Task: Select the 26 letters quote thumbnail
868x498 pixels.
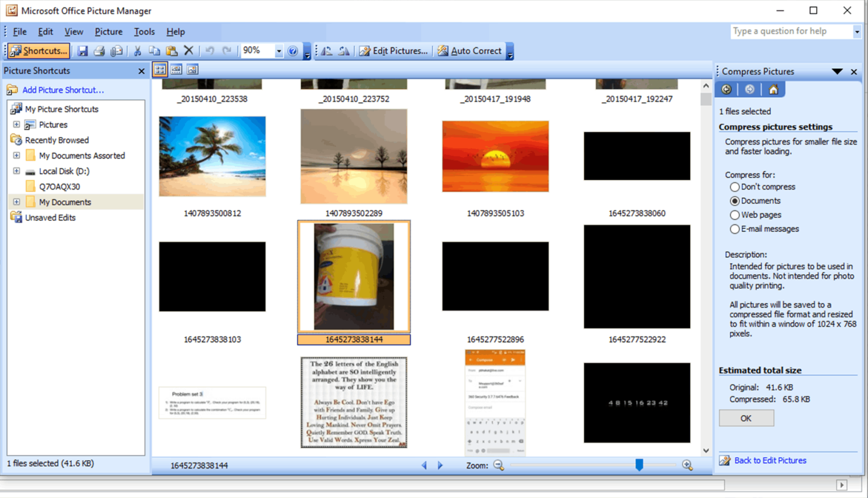Action: click(x=354, y=402)
